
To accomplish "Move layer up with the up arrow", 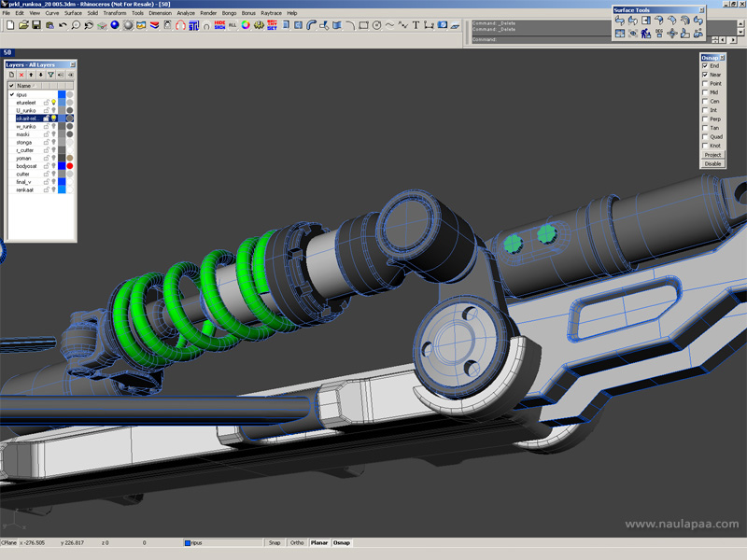I will [32, 75].
